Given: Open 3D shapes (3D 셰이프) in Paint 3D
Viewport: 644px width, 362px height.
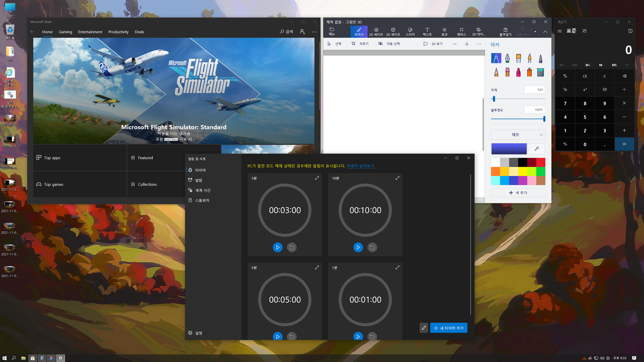Looking at the screenshot, I should click(x=393, y=32).
